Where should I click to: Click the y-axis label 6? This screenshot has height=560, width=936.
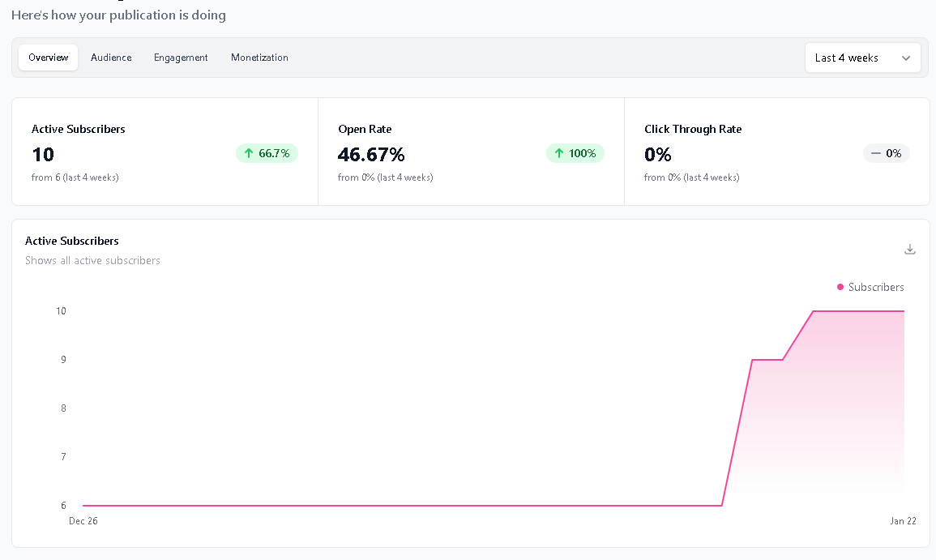point(63,506)
